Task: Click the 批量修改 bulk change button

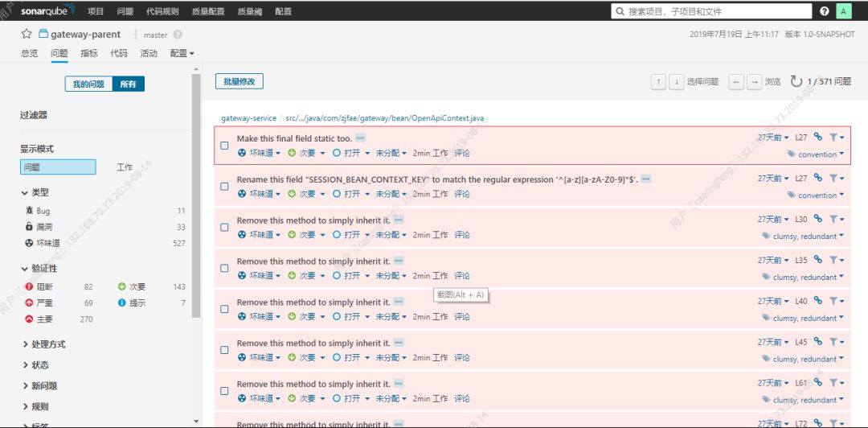Action: pyautogui.click(x=240, y=81)
